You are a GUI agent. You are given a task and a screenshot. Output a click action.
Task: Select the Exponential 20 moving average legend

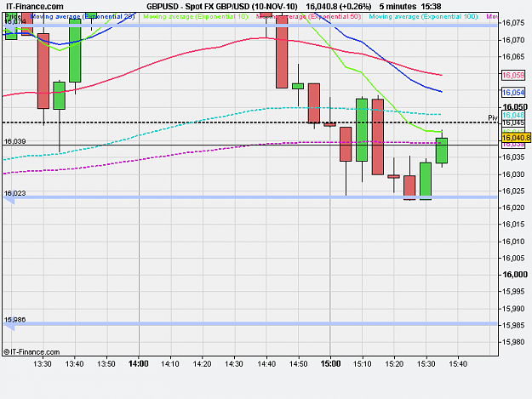(83, 16)
